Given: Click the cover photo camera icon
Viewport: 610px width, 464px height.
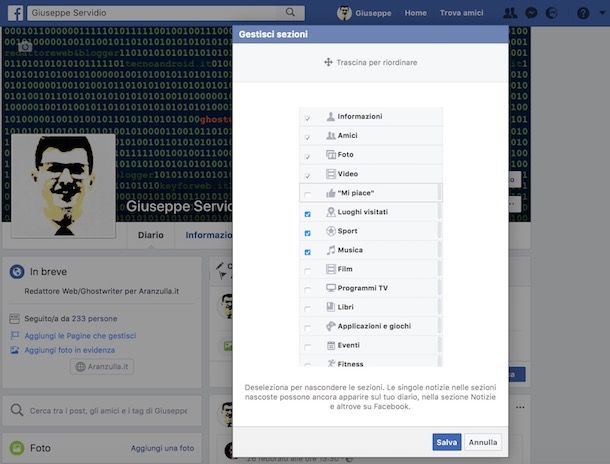Looking at the screenshot, I should pyautogui.click(x=25, y=47).
